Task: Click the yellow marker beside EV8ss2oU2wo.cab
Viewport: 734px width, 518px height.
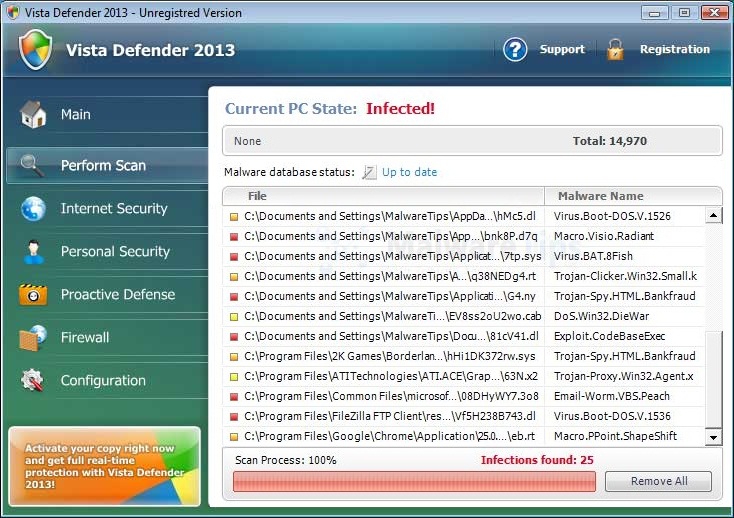Action: pyautogui.click(x=234, y=317)
